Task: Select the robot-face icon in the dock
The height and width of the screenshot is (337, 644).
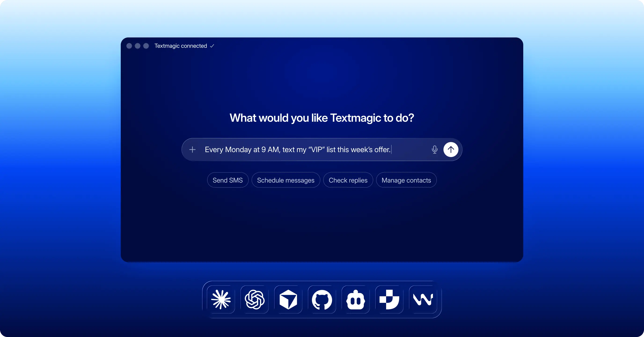Action: point(355,300)
